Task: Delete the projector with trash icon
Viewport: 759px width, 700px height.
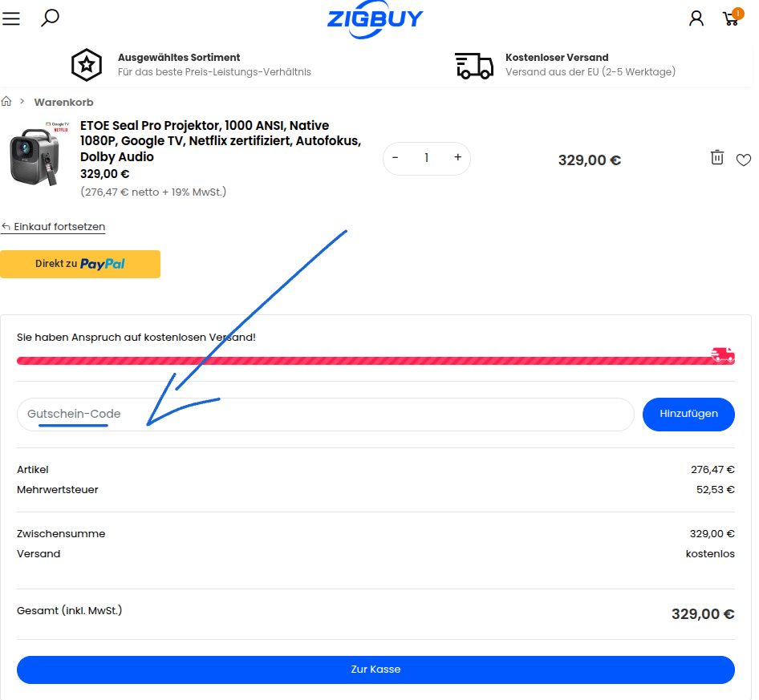Action: (717, 157)
